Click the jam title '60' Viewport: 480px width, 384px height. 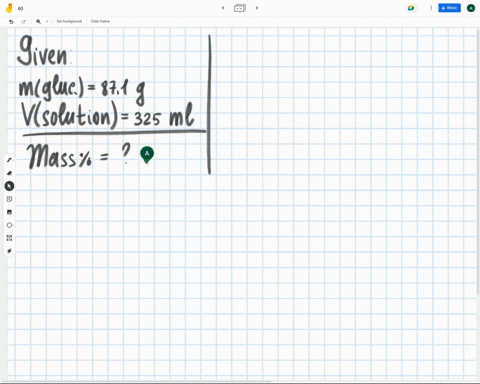click(20, 8)
